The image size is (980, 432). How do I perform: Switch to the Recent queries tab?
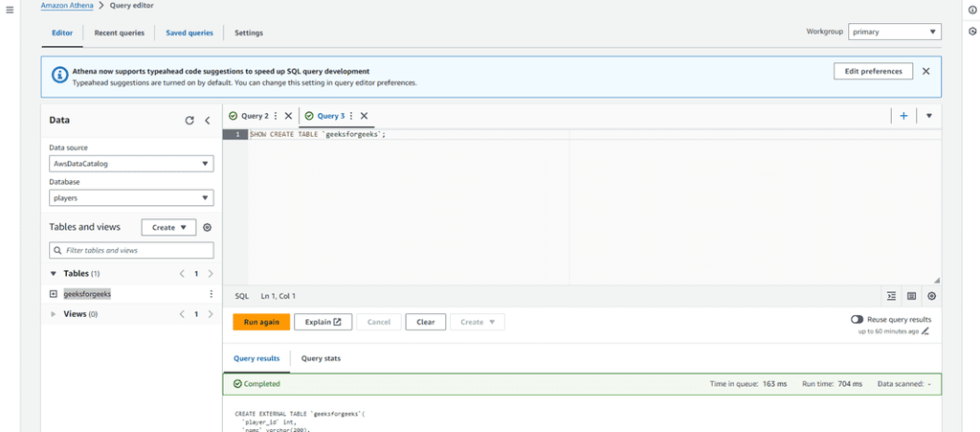(x=120, y=33)
